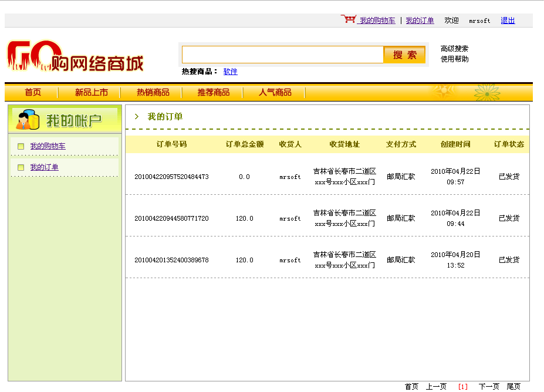Click pagination 尾页 last page
The width and height of the screenshot is (544, 392).
513,387
